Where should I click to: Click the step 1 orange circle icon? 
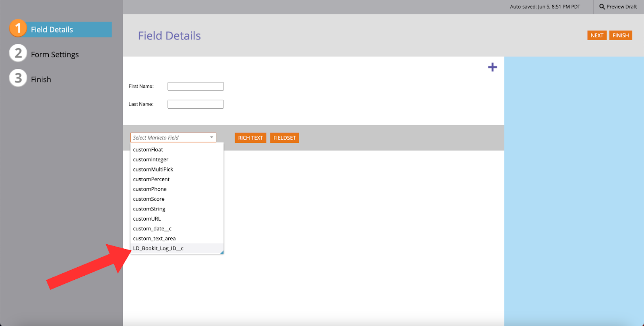click(18, 29)
